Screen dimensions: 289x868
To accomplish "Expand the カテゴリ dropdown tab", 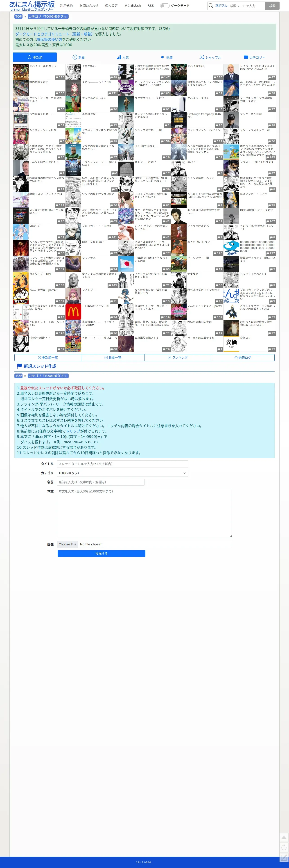I will (x=254, y=57).
